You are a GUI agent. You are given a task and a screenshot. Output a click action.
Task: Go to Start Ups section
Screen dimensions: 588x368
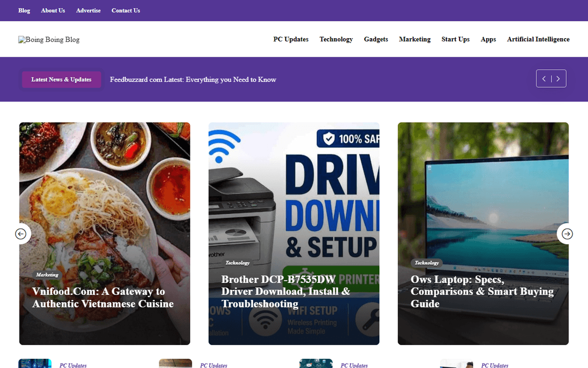[x=455, y=39]
